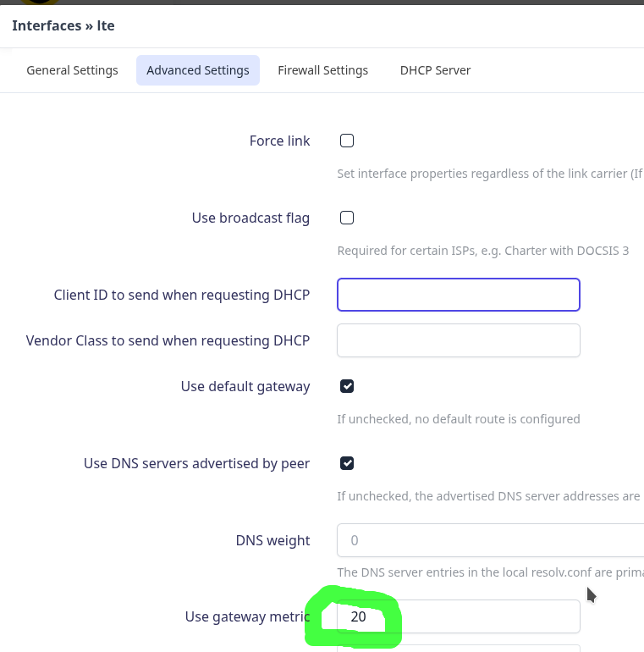Click the Interfaces » lte page heading
This screenshot has width=644, height=652.
63,25
